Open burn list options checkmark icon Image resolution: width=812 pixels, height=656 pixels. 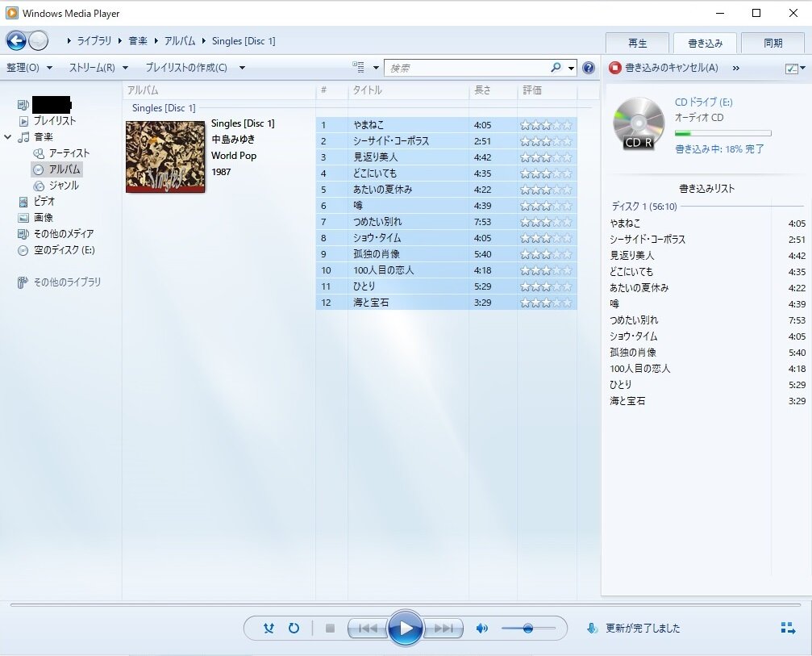[792, 68]
